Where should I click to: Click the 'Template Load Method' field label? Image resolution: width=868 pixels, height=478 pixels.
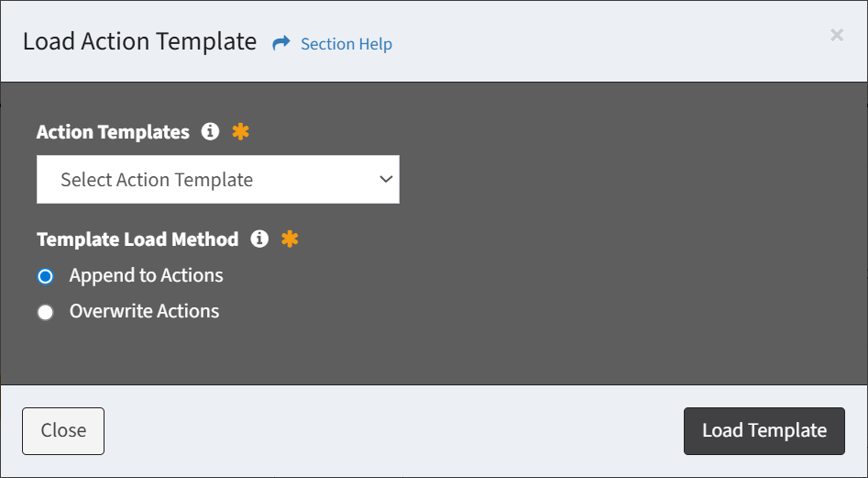click(137, 239)
